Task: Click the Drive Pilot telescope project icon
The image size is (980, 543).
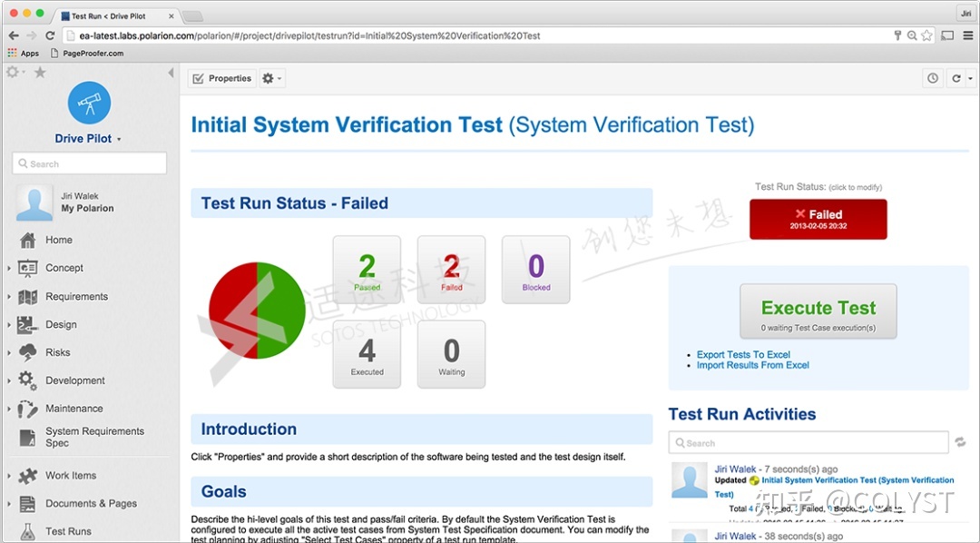Action: point(89,103)
